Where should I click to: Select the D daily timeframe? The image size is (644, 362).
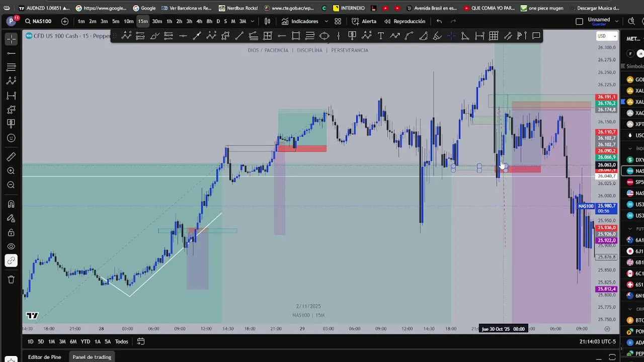click(x=218, y=21)
